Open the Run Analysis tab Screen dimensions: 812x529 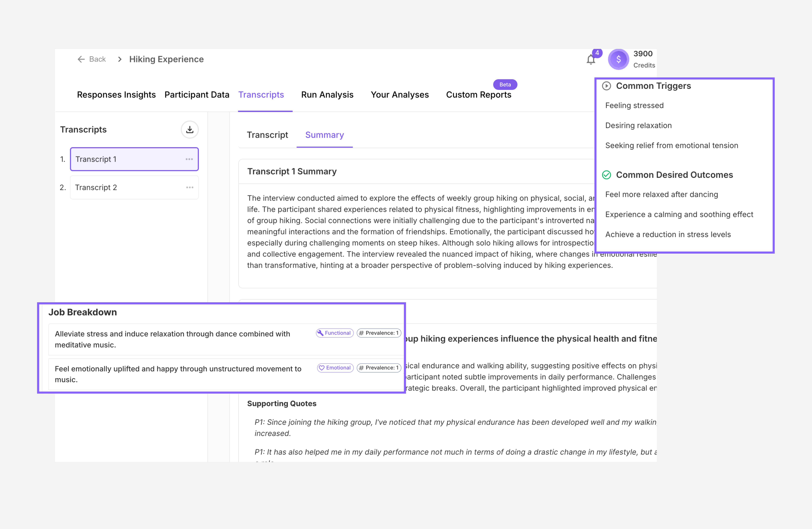coord(327,95)
